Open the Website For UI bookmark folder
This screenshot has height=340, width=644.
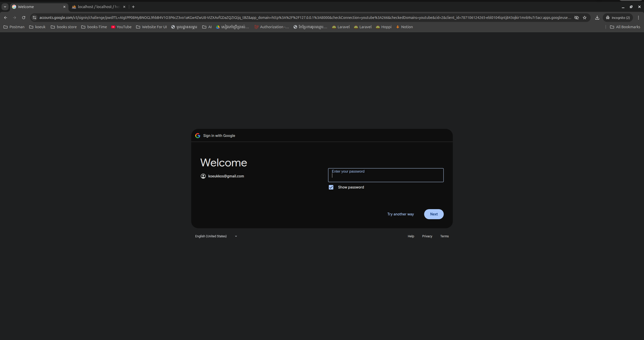point(151,27)
